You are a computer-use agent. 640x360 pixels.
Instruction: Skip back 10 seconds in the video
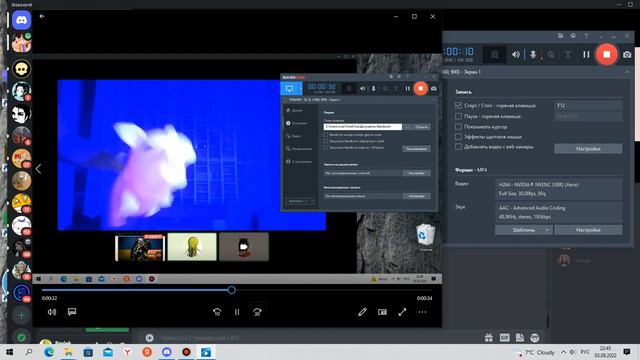click(x=217, y=312)
